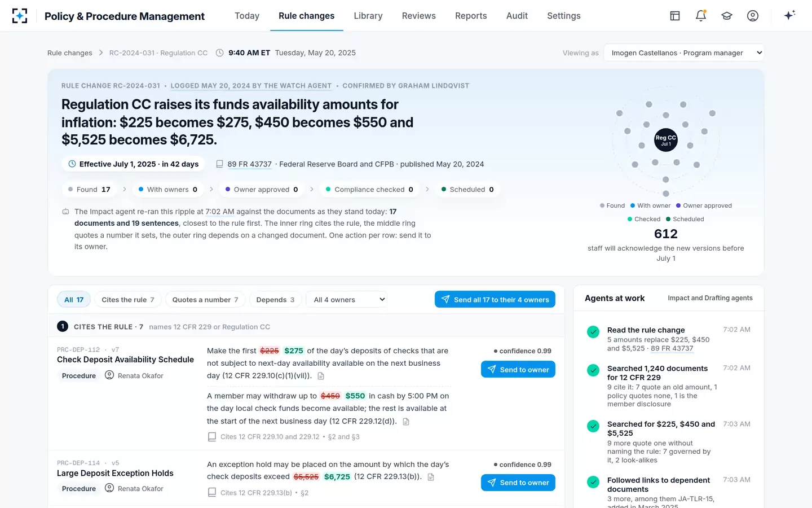This screenshot has height=508, width=812.
Task: Click LOGGED MAY 20, 2024 BY THE WATCH AGENT
Action: 251,86
